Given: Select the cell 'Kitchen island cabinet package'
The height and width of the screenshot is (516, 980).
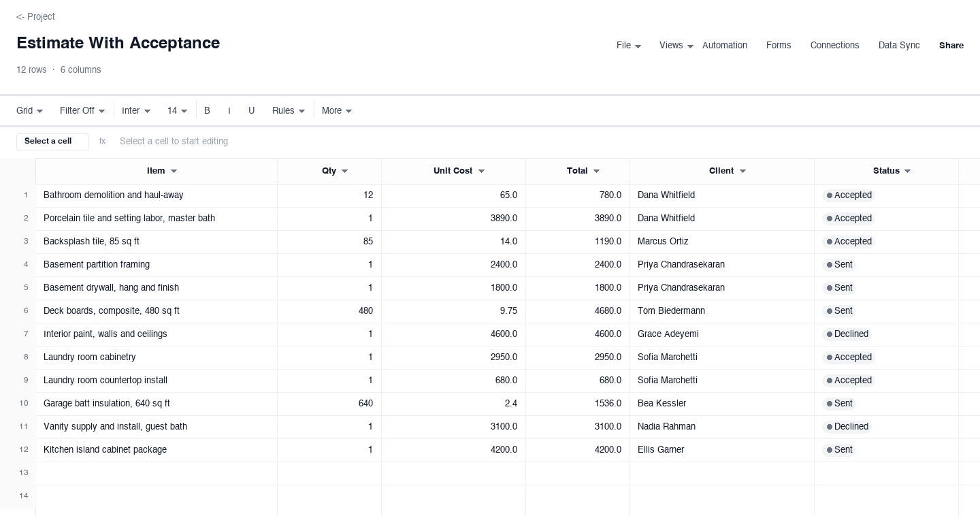Looking at the screenshot, I should 157,450.
